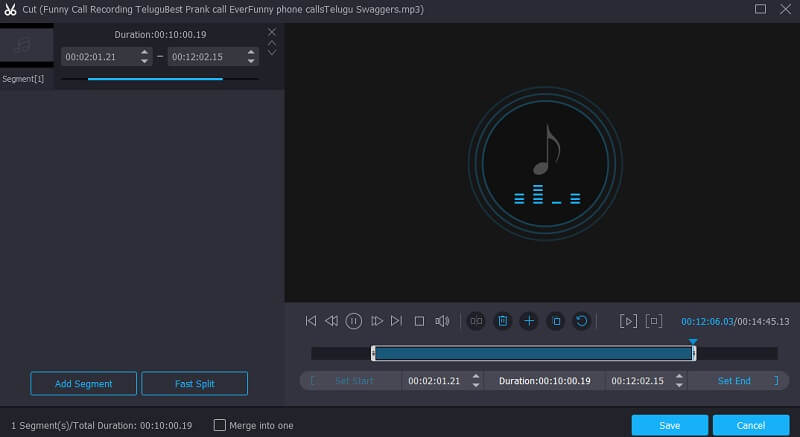Save the cut audio

pos(669,425)
